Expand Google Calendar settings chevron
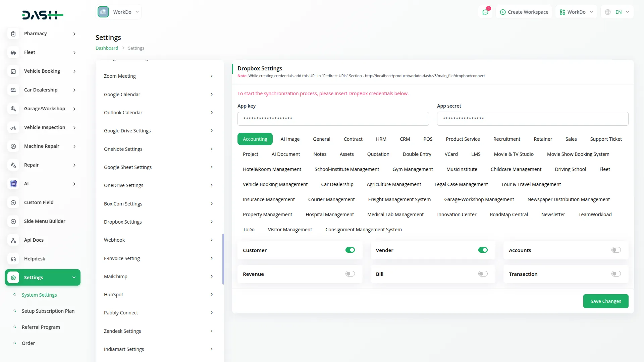The height and width of the screenshot is (362, 644). tap(211, 94)
